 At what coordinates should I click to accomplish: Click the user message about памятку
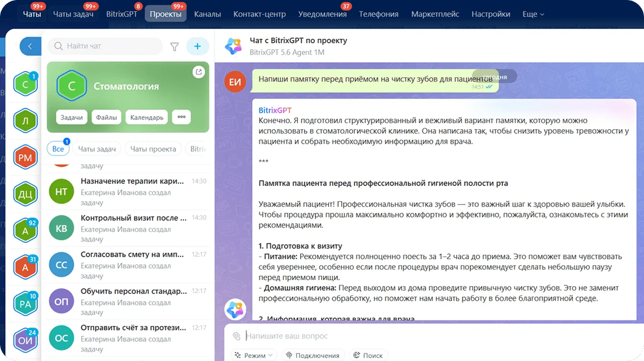pos(375,80)
